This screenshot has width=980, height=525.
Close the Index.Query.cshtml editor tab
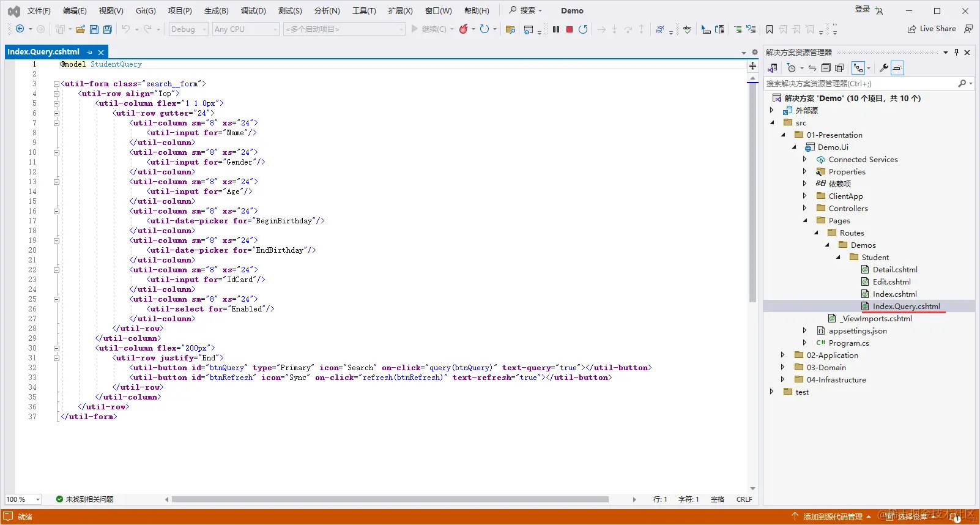pos(101,52)
